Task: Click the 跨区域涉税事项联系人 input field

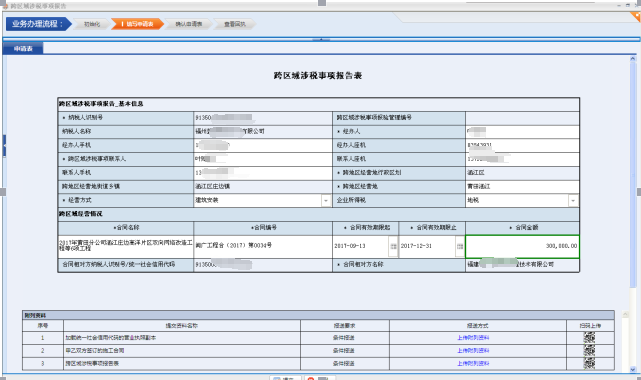Action: pos(263,159)
